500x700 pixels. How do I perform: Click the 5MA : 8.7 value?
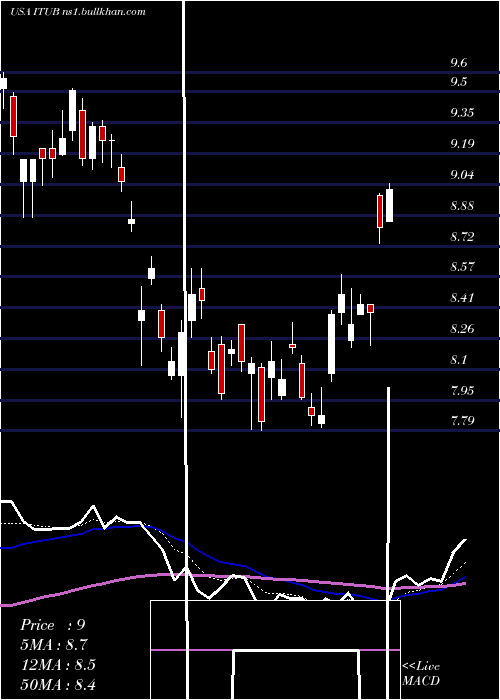54,645
